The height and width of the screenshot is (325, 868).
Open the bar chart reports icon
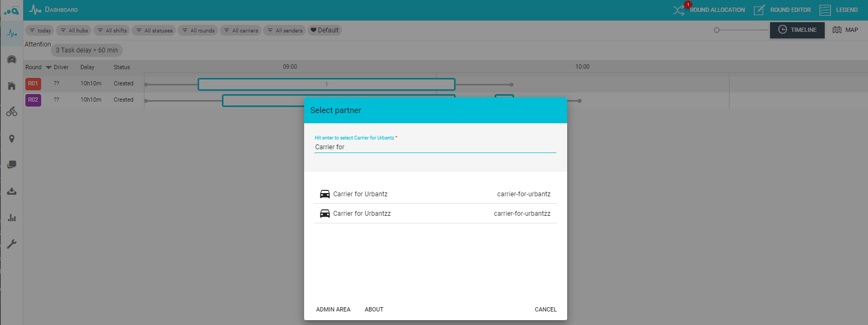(x=11, y=218)
